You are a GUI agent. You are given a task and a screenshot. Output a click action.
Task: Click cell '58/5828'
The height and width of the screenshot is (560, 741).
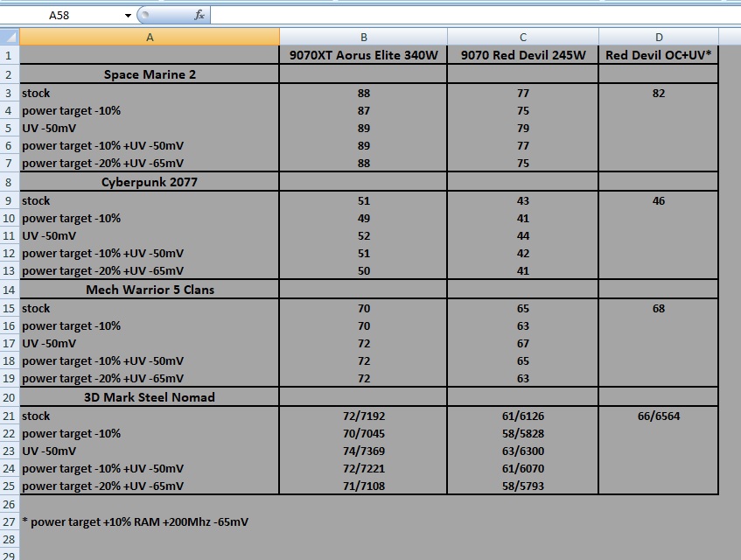point(522,434)
